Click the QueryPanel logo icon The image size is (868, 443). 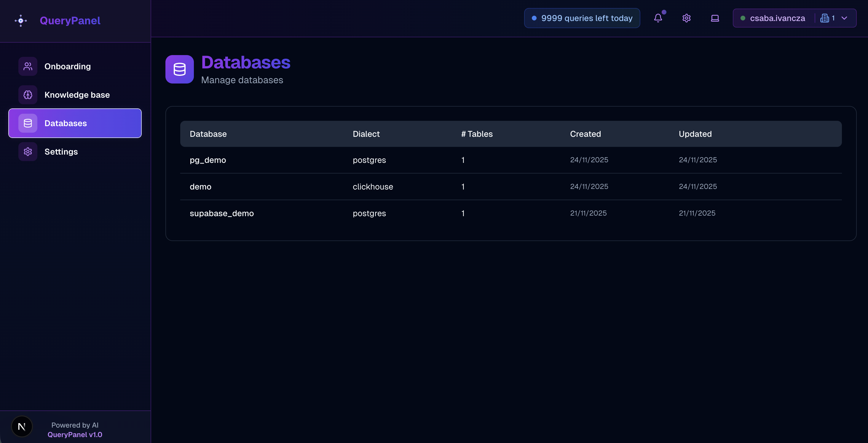pos(20,20)
